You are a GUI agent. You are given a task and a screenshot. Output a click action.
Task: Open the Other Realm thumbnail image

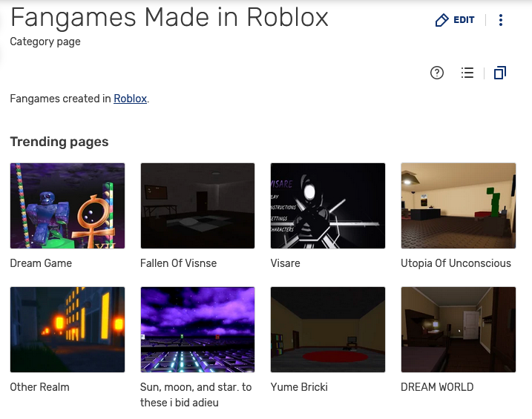click(x=68, y=329)
